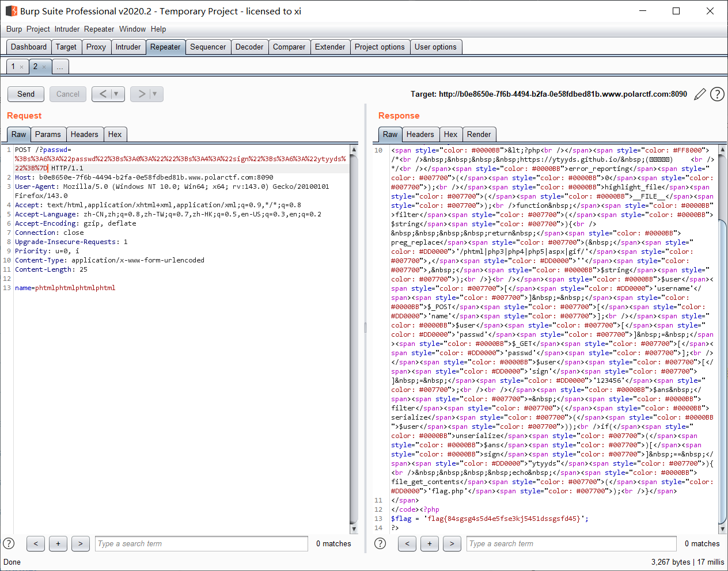Screen dimensions: 728x571
Task: Open the forward history dropdown arrow
Action: pyautogui.click(x=156, y=94)
